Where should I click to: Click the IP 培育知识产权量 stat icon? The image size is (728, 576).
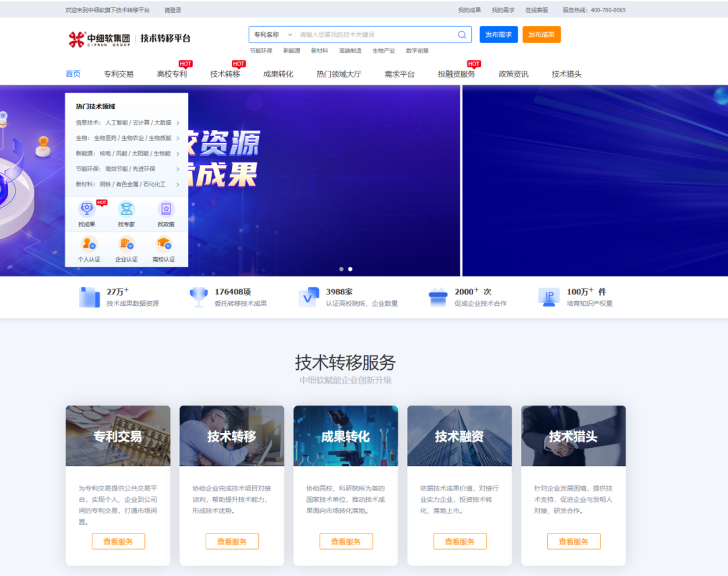[x=549, y=296]
